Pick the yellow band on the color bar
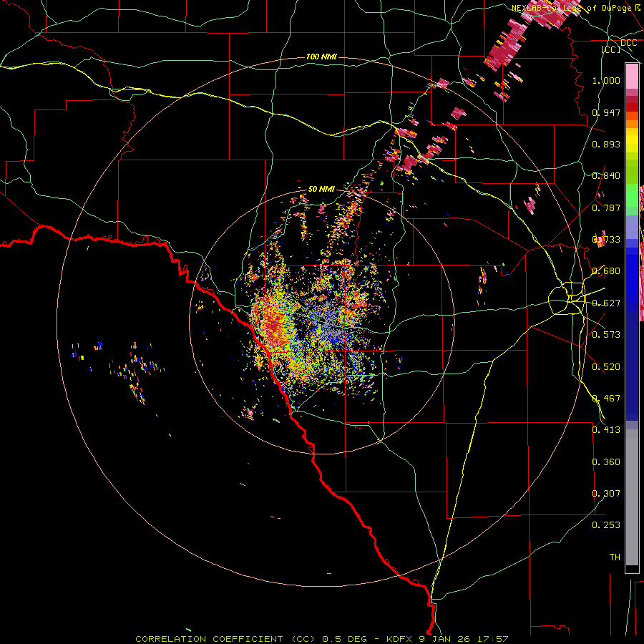This screenshot has width=644, height=644. click(x=632, y=140)
